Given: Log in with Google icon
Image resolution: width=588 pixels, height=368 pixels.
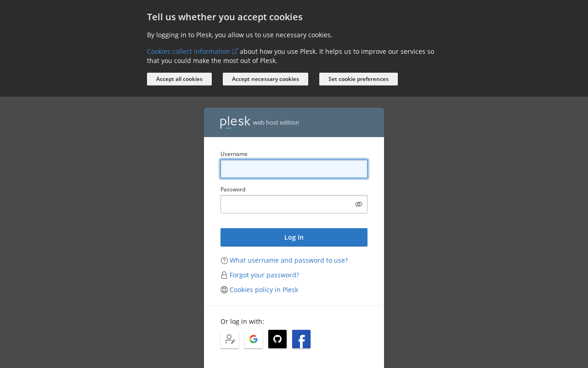Looking at the screenshot, I should click(x=254, y=339).
